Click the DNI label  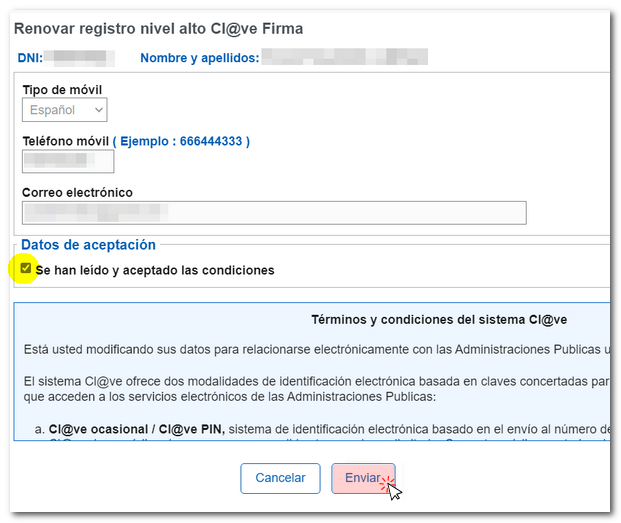30,58
